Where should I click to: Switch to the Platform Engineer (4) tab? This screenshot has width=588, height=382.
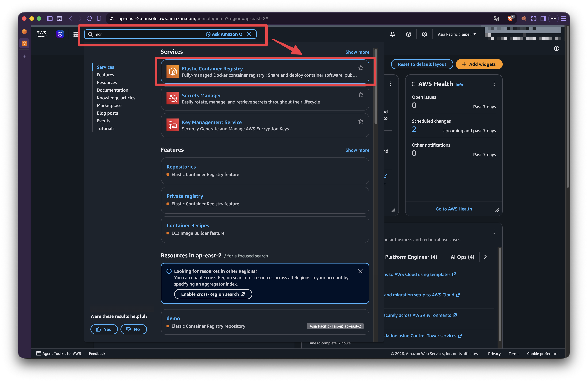(411, 257)
